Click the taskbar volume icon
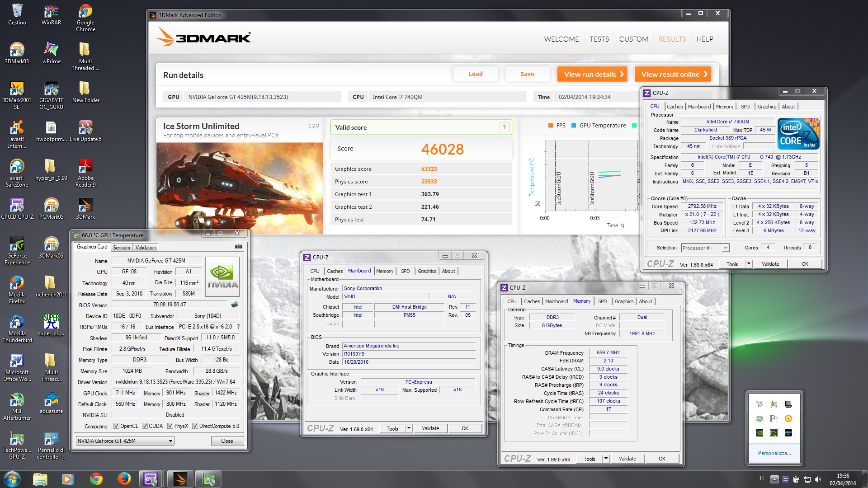This screenshot has width=868, height=488. pyautogui.click(x=818, y=479)
